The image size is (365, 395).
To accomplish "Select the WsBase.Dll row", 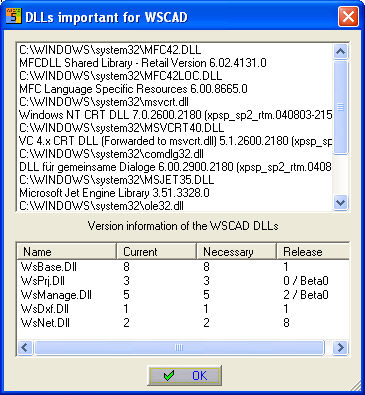I will point(183,267).
